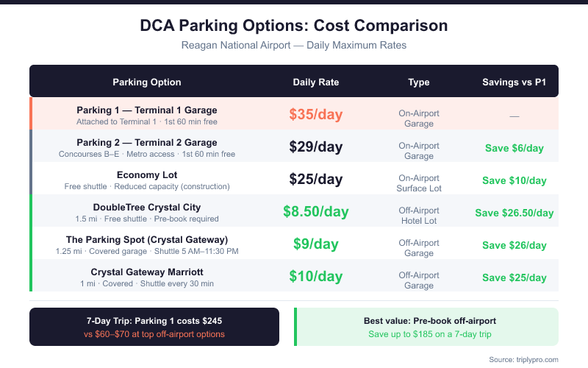Screen dimensions: 588x368
Task: Click the $35/day rate
Action: pos(315,114)
